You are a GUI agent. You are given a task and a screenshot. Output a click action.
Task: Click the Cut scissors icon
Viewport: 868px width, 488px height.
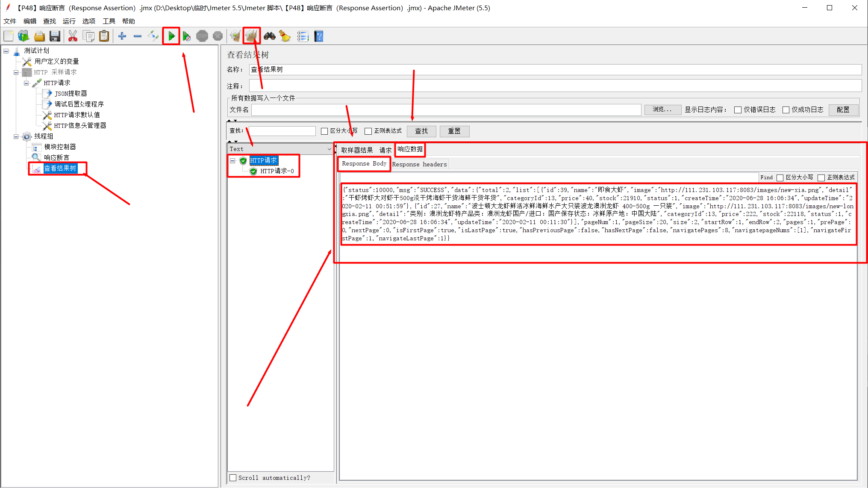click(73, 36)
